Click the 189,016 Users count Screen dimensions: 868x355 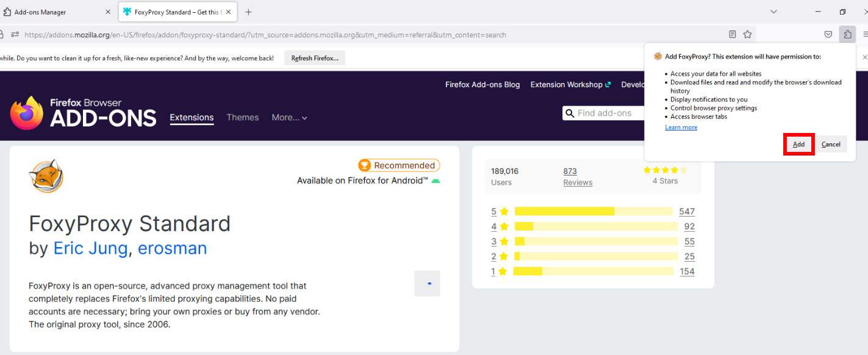pyautogui.click(x=504, y=177)
